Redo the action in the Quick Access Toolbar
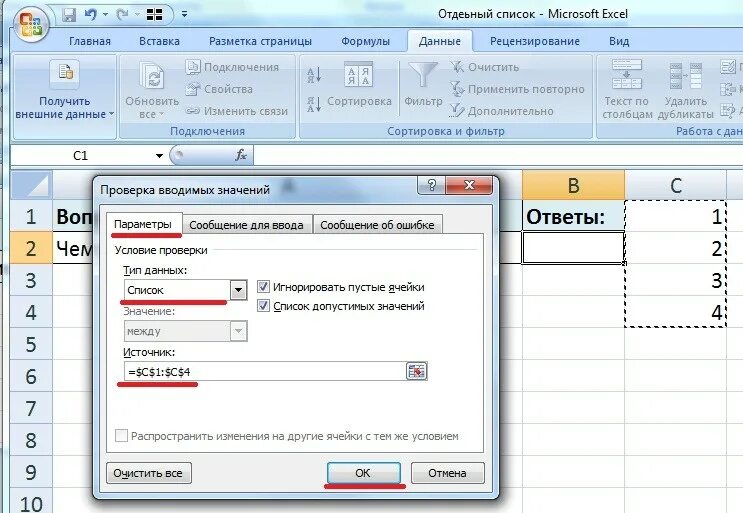Viewport: 743px width, 513px height. coord(122,15)
